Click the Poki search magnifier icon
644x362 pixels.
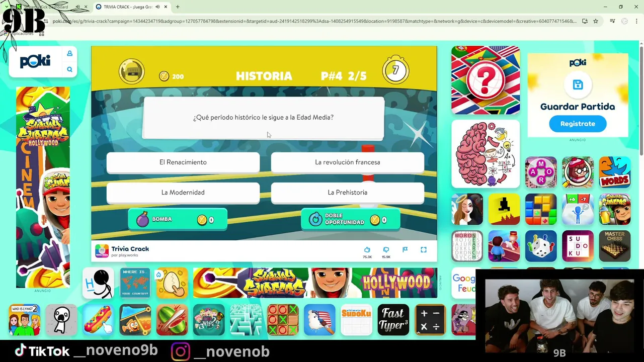[69, 69]
